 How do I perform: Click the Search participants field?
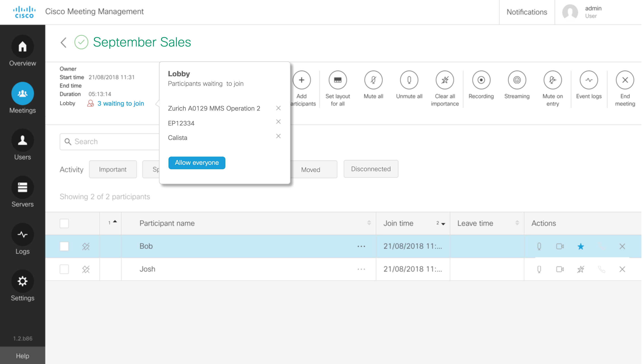(x=110, y=142)
